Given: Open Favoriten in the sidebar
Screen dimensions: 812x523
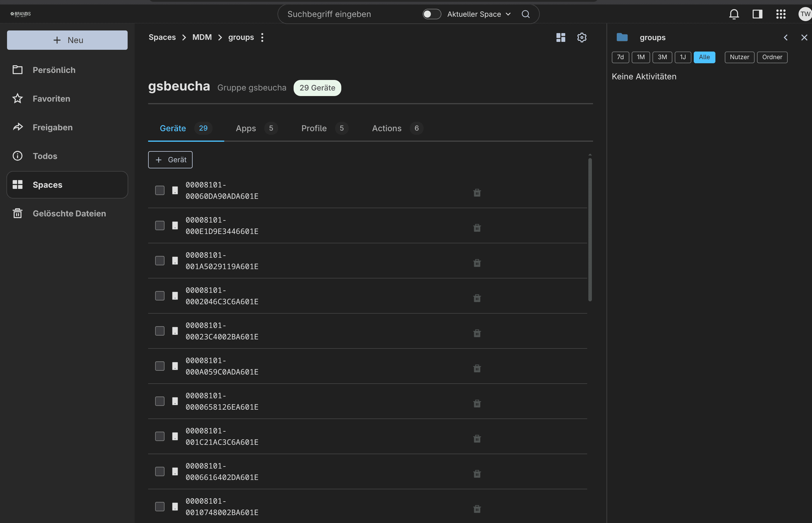Looking at the screenshot, I should coord(67,98).
